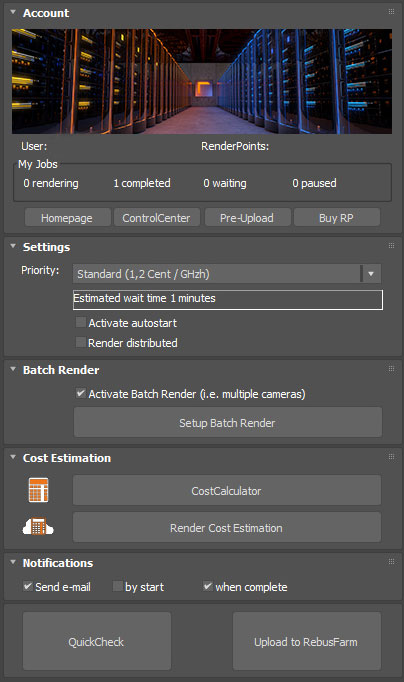The image size is (404, 682).
Task: Click the Notifications panel grip handle icon
Action: tap(391, 562)
